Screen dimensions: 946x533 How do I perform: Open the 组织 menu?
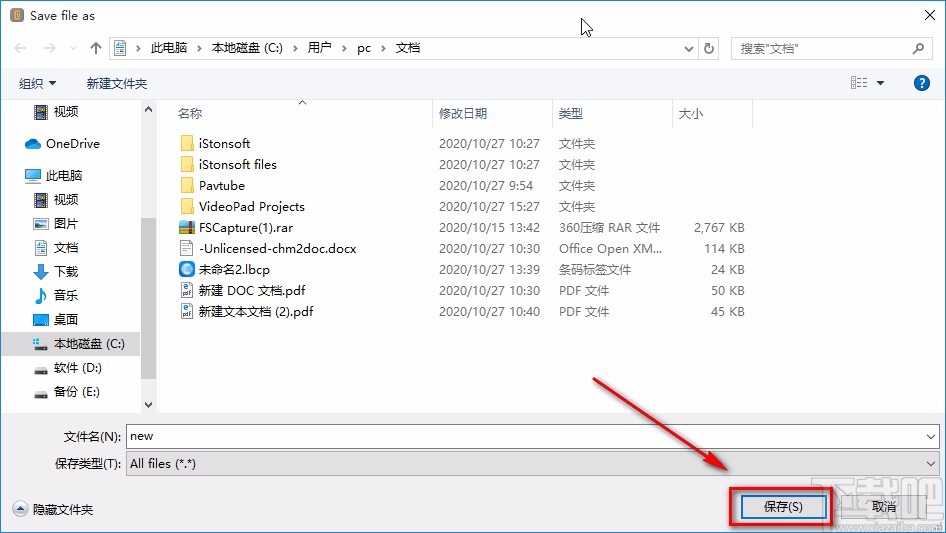(37, 83)
